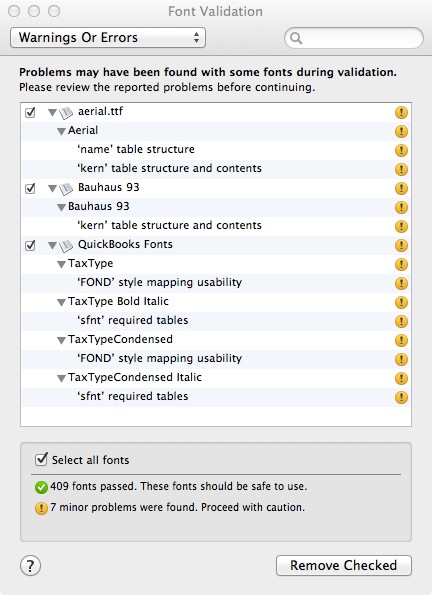Click the font book icon beside QuickBooks Fonts
Image resolution: width=432 pixels, height=595 pixels.
pos(66,246)
